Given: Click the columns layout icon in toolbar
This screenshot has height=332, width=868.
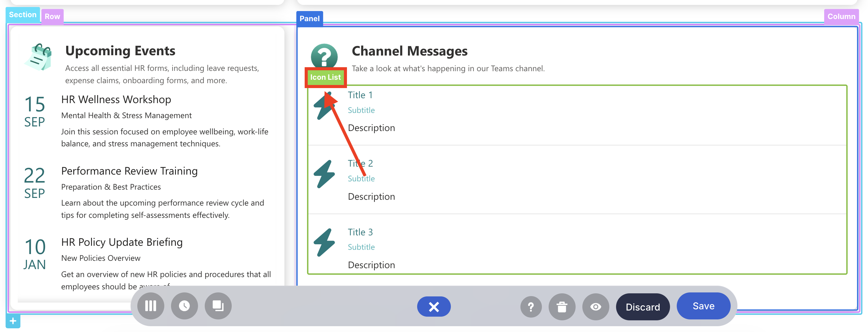Looking at the screenshot, I should coord(150,306).
